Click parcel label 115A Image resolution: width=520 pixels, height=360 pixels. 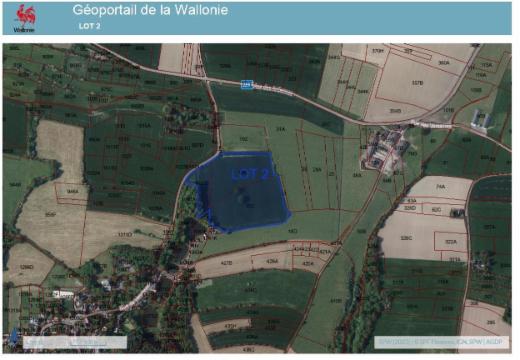[487, 65]
